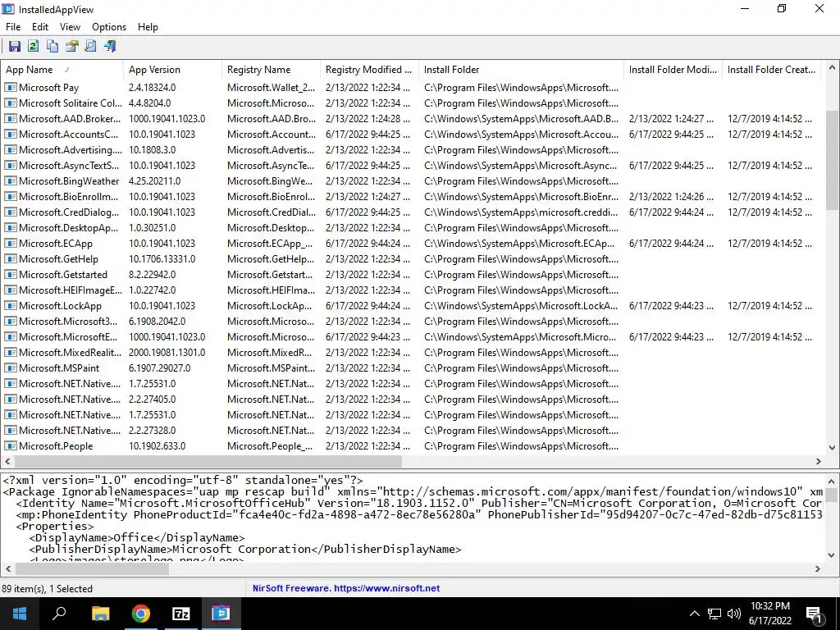
Task: Open the Options menu
Action: point(109,27)
